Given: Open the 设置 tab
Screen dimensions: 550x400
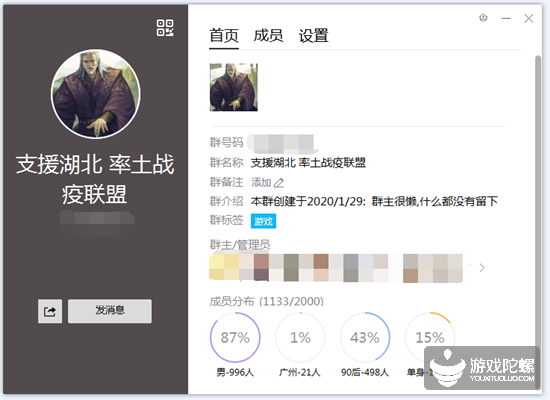Looking at the screenshot, I should (x=314, y=36).
